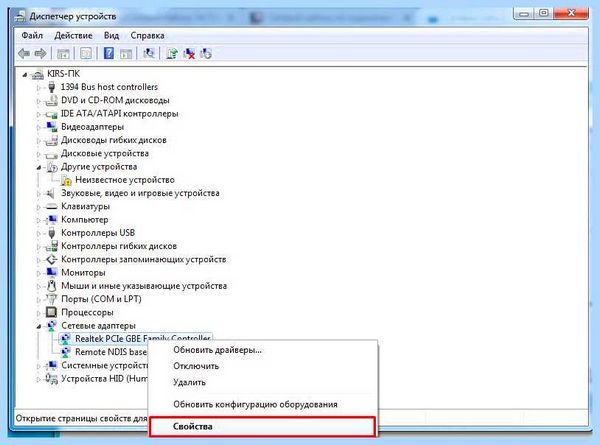Choose Свойства in context menu
Screen dimensions: 600x445
[x=262, y=426]
